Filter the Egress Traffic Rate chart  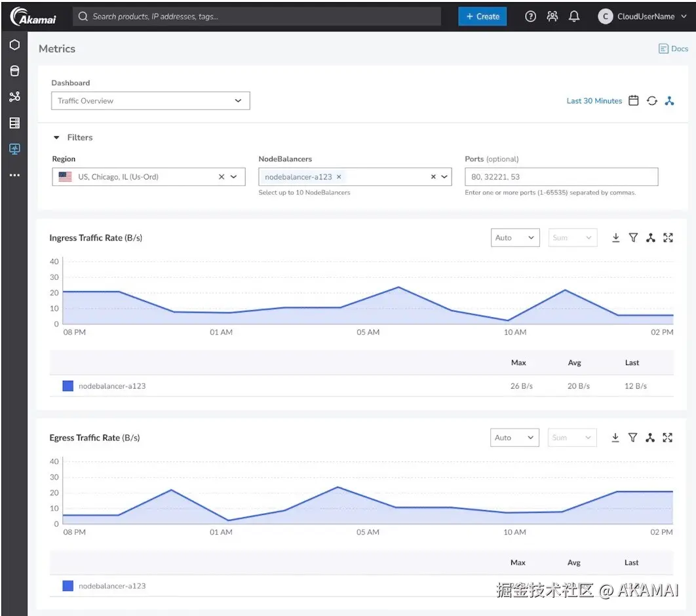point(632,438)
